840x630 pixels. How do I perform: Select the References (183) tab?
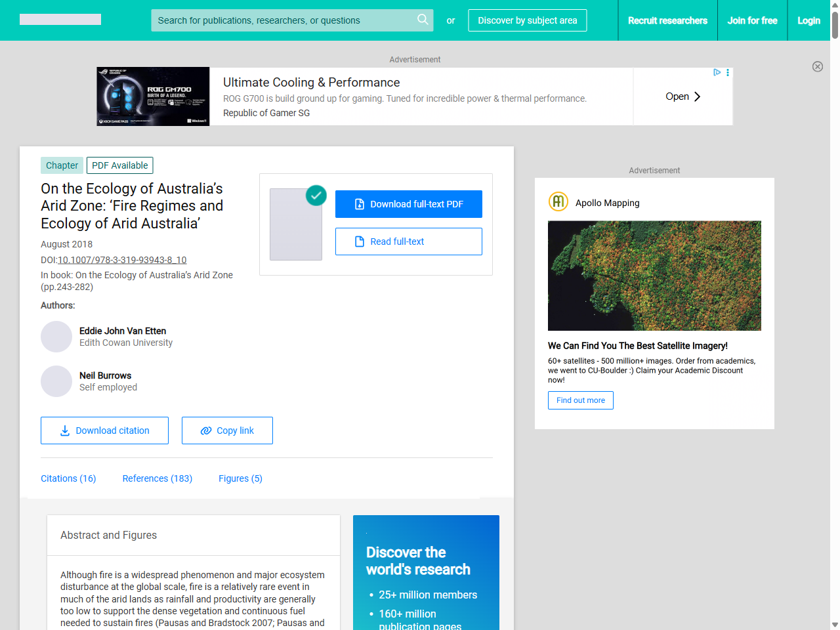[x=157, y=478]
